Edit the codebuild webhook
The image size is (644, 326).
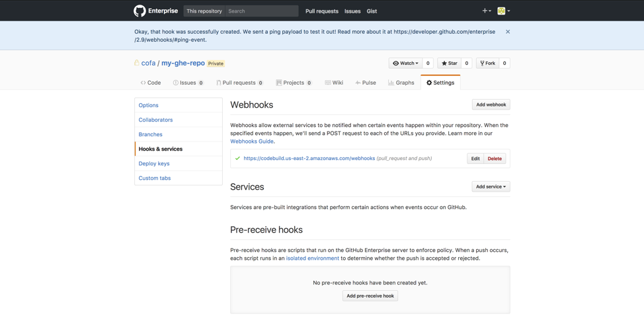475,159
